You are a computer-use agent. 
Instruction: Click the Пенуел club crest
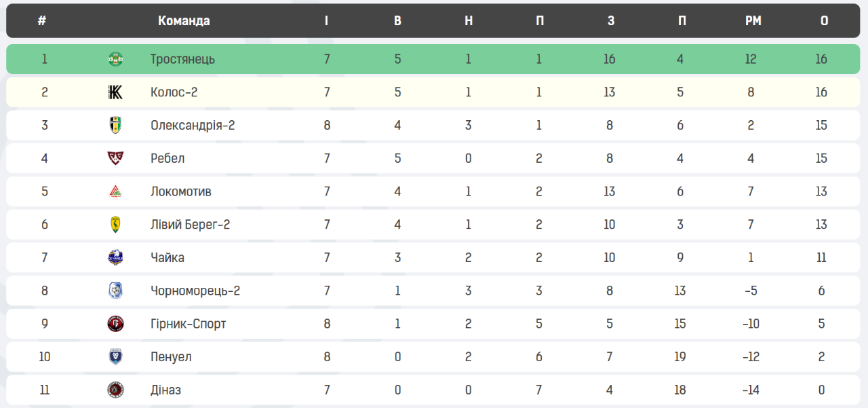pos(116,357)
